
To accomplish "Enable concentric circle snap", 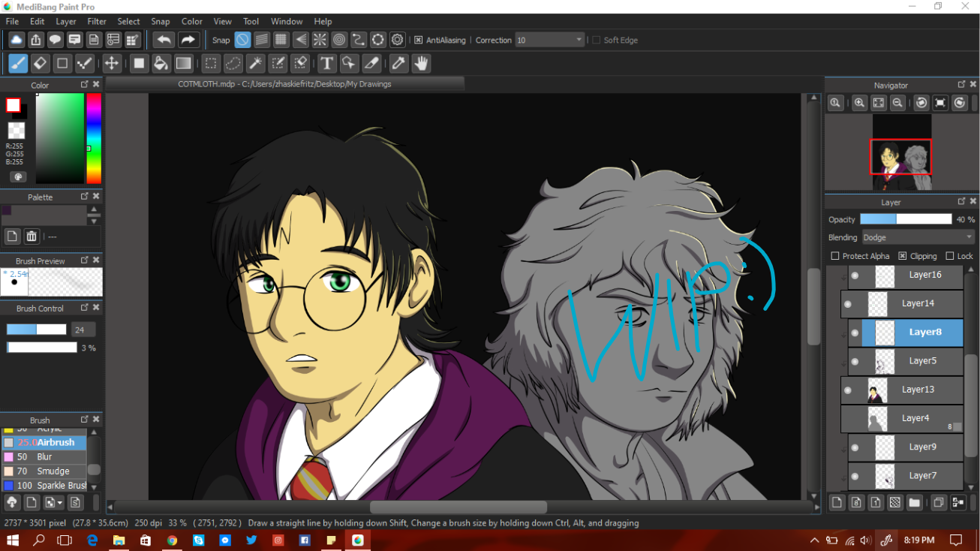I will pyautogui.click(x=339, y=40).
